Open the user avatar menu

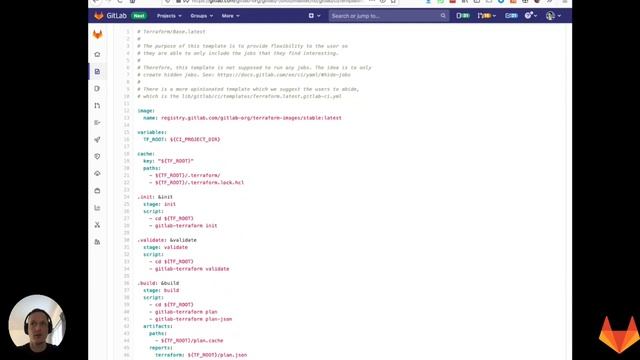coord(553,16)
